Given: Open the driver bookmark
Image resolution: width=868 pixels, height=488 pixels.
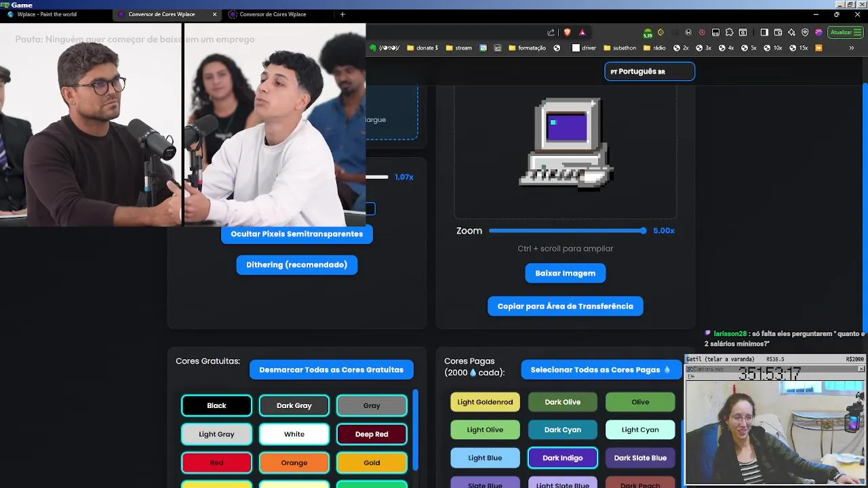Looking at the screenshot, I should 585,48.
